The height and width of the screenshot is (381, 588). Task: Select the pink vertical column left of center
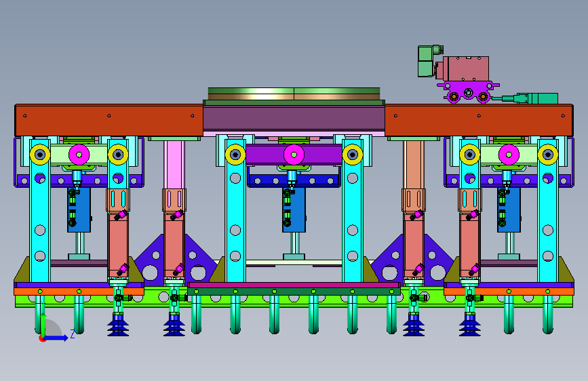click(x=174, y=164)
